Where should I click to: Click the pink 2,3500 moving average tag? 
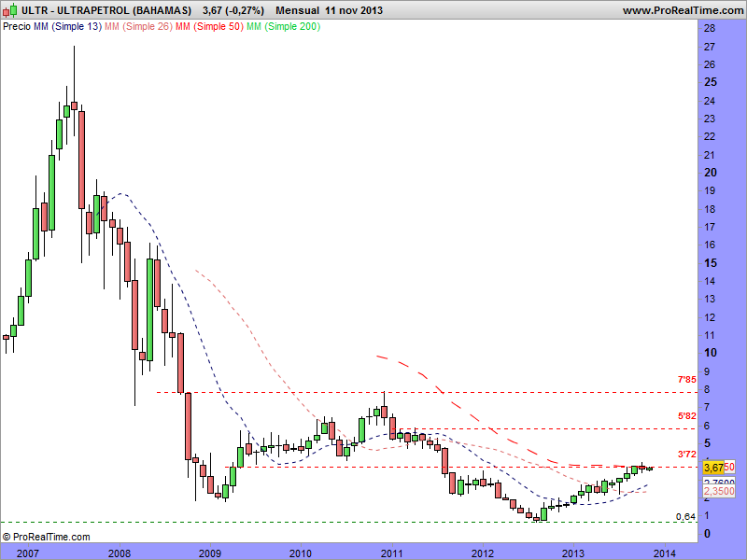point(719,491)
